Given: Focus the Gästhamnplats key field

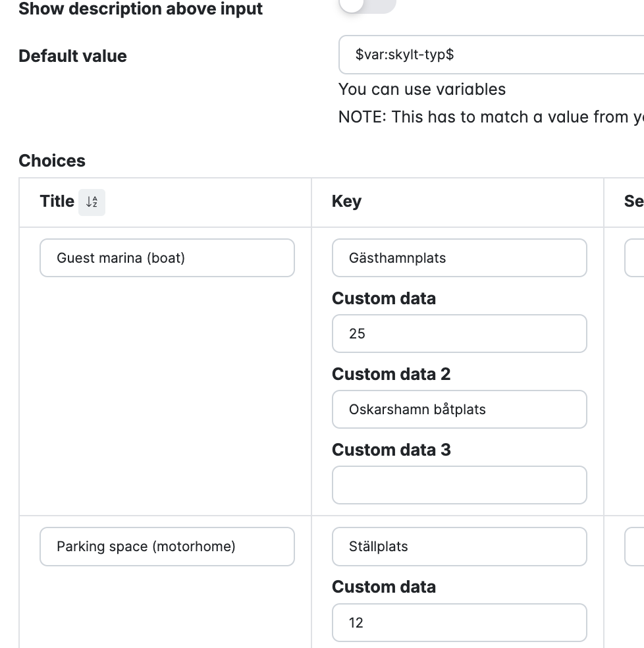Looking at the screenshot, I should [459, 258].
